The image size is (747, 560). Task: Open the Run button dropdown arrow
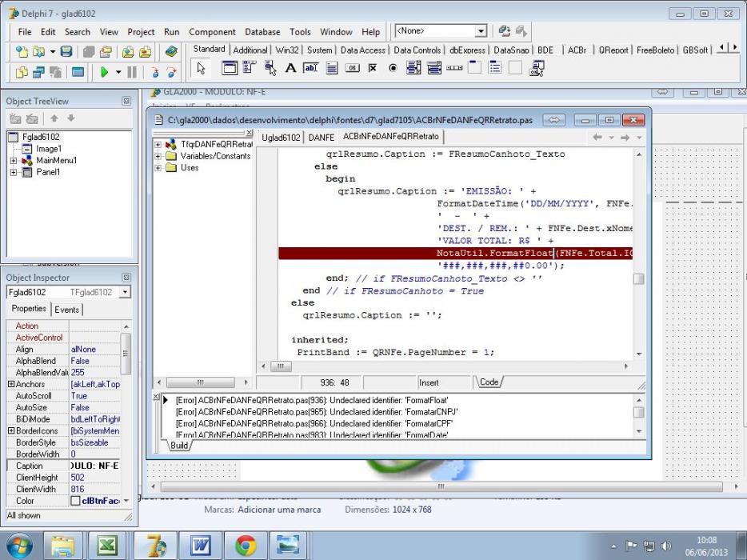(118, 73)
